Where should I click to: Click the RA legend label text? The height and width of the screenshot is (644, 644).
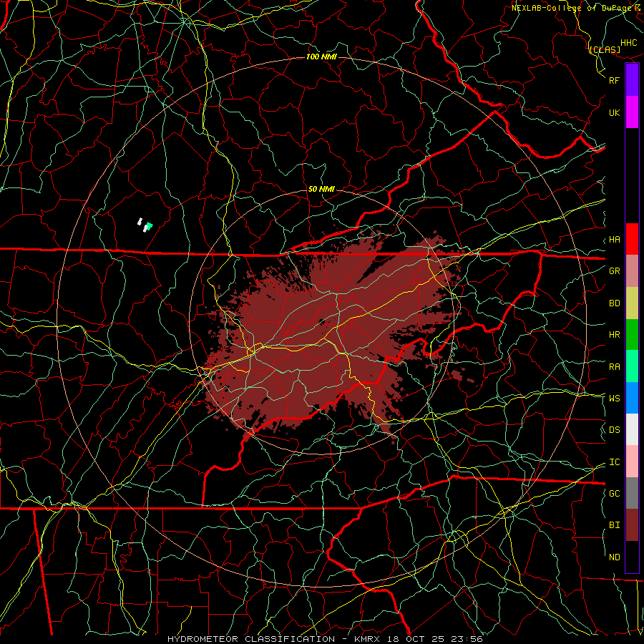click(615, 367)
